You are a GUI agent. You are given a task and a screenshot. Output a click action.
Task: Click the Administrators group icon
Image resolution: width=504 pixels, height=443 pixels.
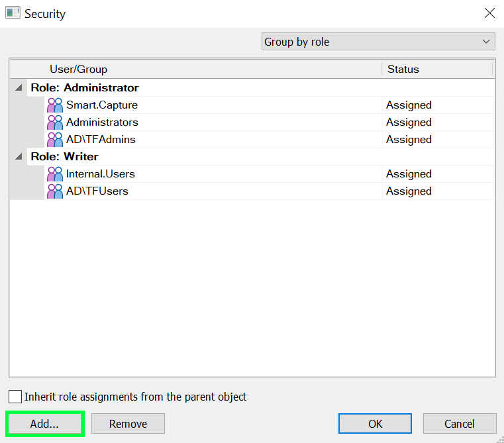55,123
